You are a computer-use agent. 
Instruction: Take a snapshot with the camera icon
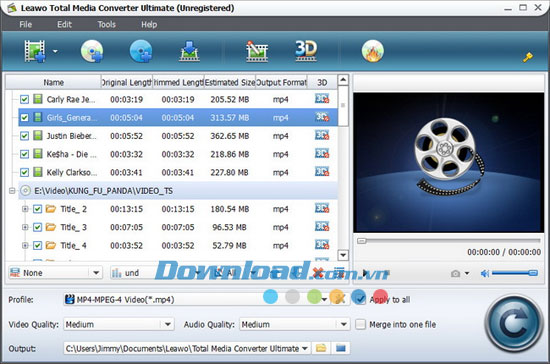tap(455, 273)
